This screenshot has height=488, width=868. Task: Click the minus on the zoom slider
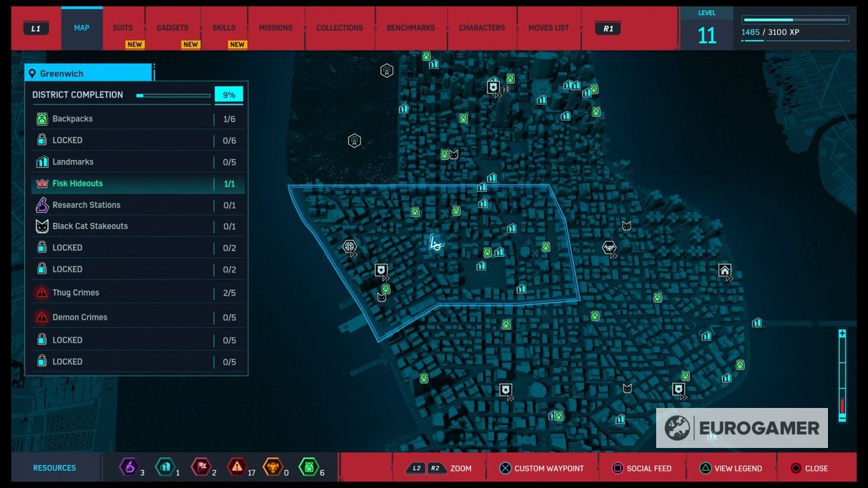[x=842, y=418]
